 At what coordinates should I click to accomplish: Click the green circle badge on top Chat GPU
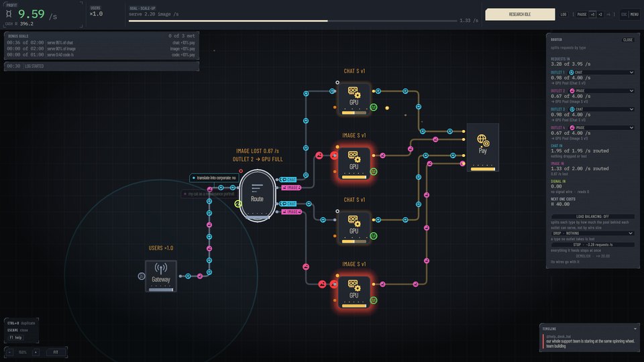374,107
